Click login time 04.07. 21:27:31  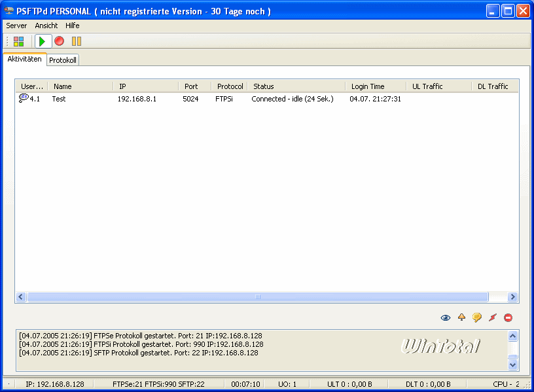[375, 99]
